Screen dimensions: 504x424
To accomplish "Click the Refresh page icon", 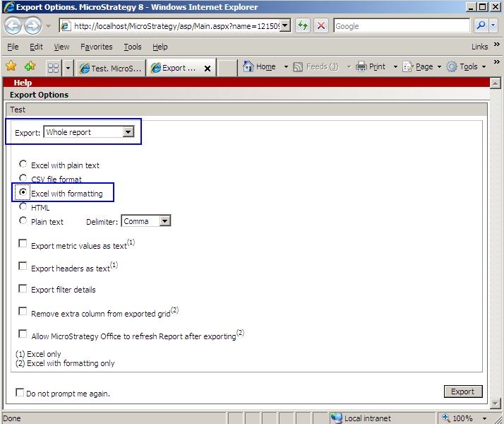I will (x=303, y=25).
